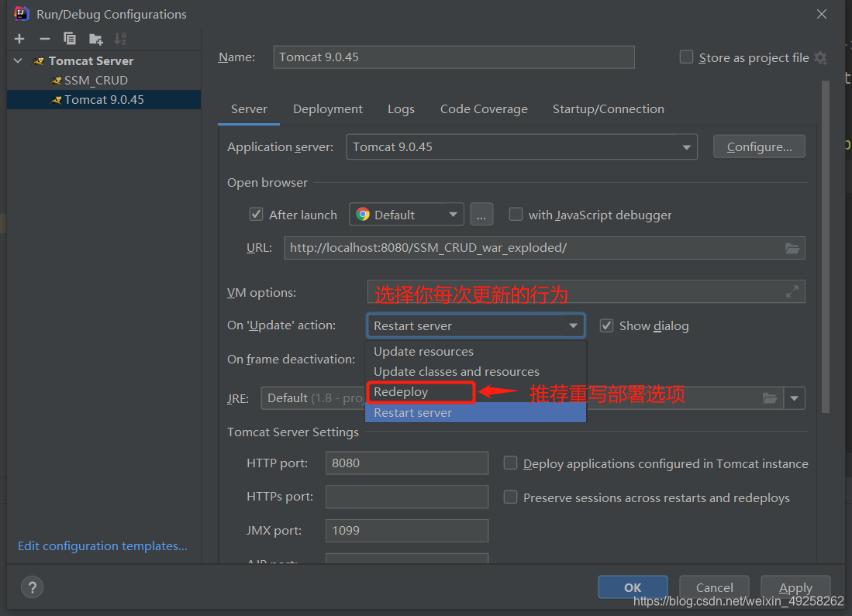Click the browser ellipsis (...) button
This screenshot has width=852, height=616.
[x=481, y=214]
